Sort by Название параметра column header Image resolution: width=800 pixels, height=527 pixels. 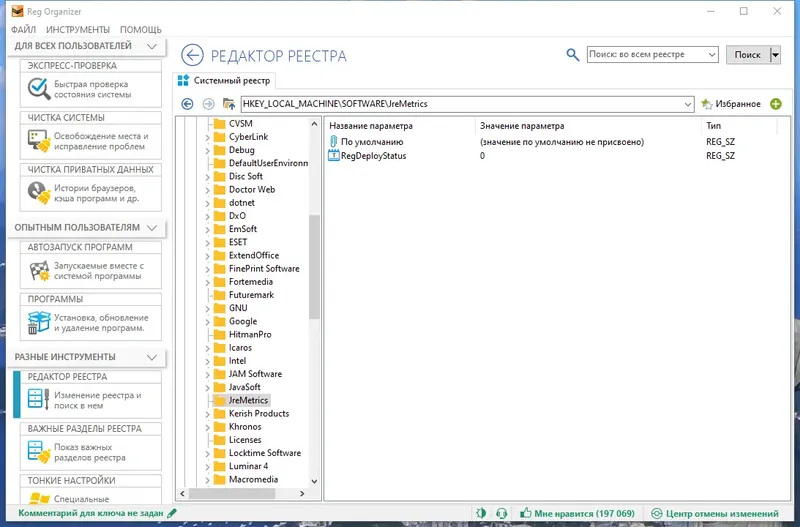tap(371, 126)
